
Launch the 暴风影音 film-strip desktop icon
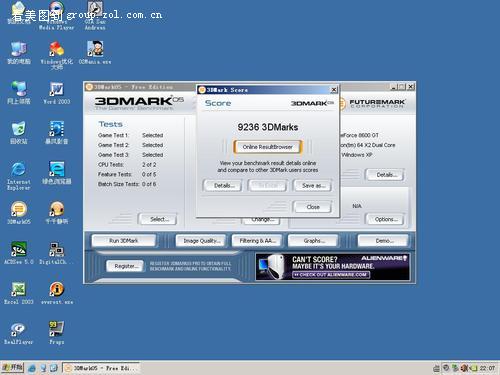tap(57, 132)
